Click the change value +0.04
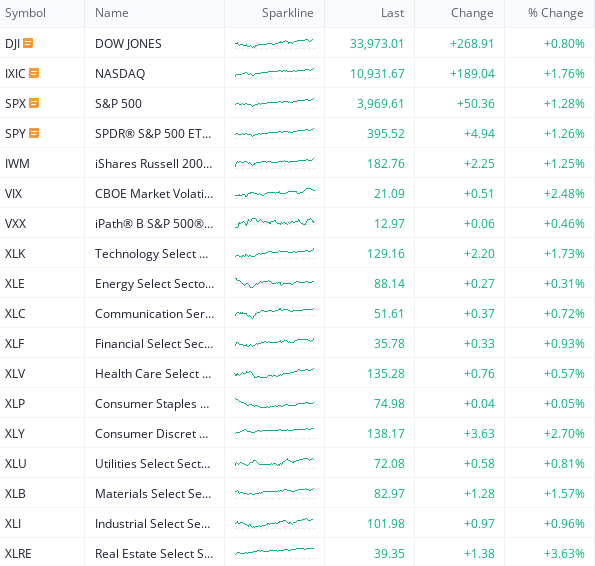 [x=479, y=403]
